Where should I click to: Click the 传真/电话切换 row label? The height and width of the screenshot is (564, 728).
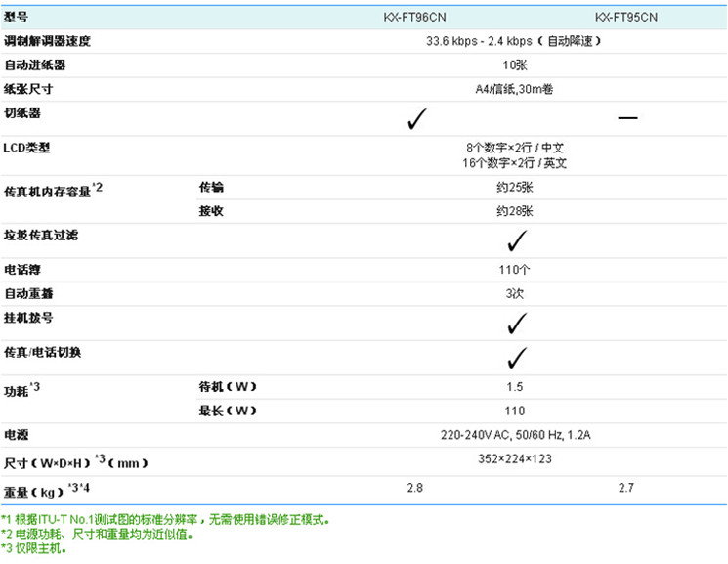point(42,352)
